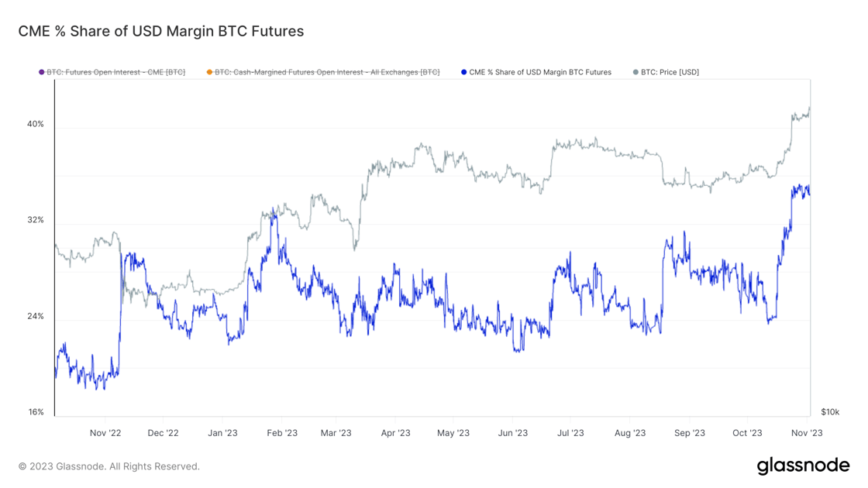Click the 32% y-axis label
The width and height of the screenshot is (868, 488).
(x=36, y=220)
